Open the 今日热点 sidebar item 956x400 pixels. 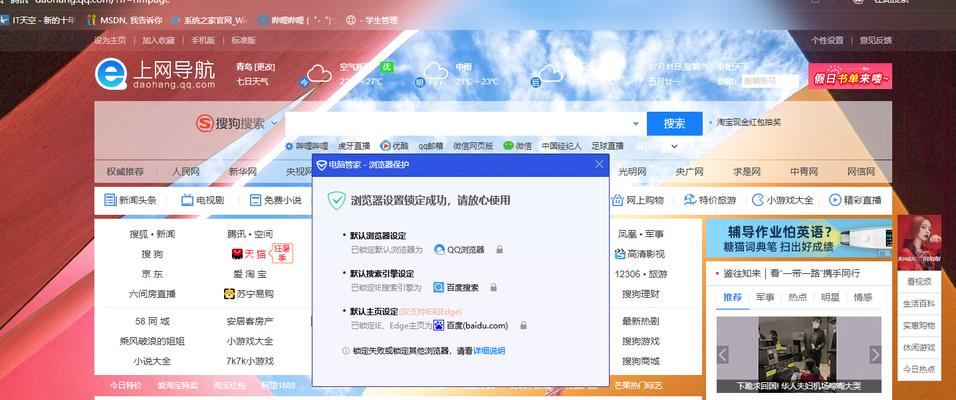(x=919, y=370)
